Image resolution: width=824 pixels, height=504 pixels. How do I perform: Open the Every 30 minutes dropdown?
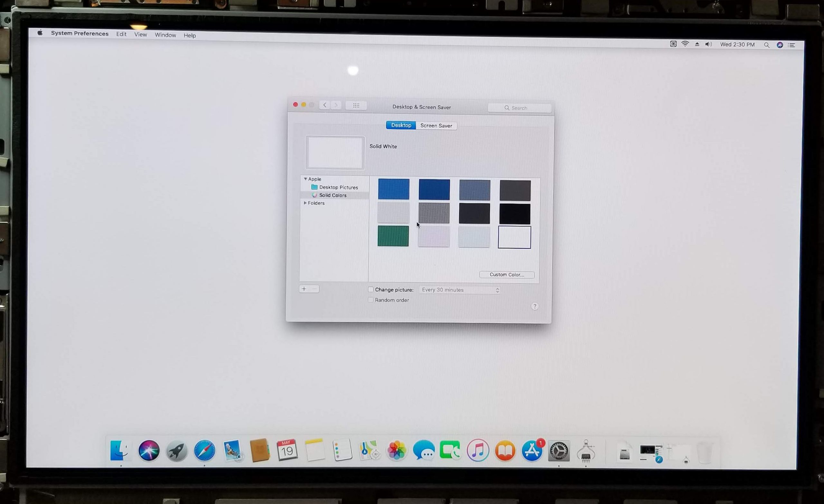[460, 290]
